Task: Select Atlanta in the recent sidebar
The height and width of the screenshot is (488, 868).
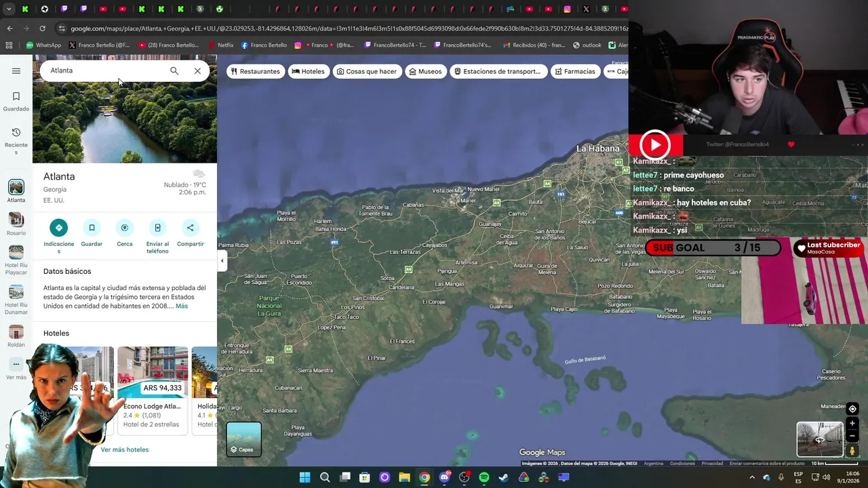Action: click(x=16, y=191)
